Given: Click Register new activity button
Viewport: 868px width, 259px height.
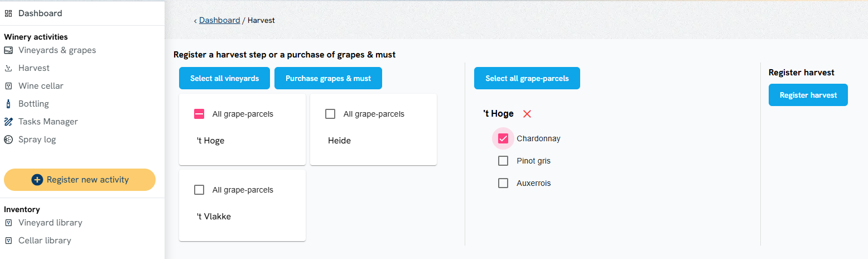Looking at the screenshot, I should [x=80, y=180].
